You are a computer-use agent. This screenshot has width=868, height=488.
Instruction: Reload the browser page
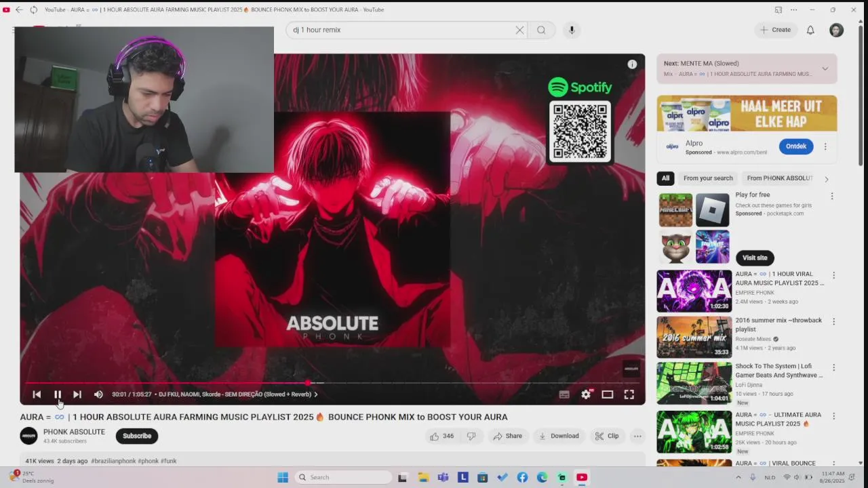34,9
